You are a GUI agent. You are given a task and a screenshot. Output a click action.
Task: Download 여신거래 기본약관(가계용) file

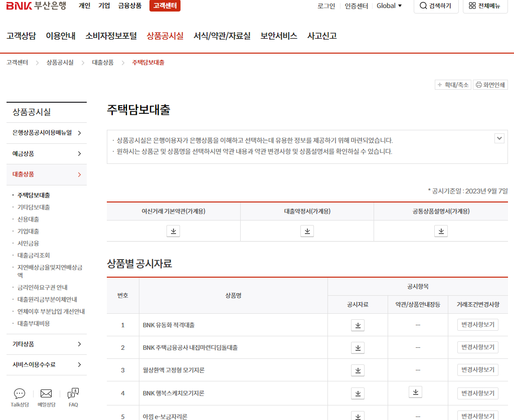coord(174,231)
